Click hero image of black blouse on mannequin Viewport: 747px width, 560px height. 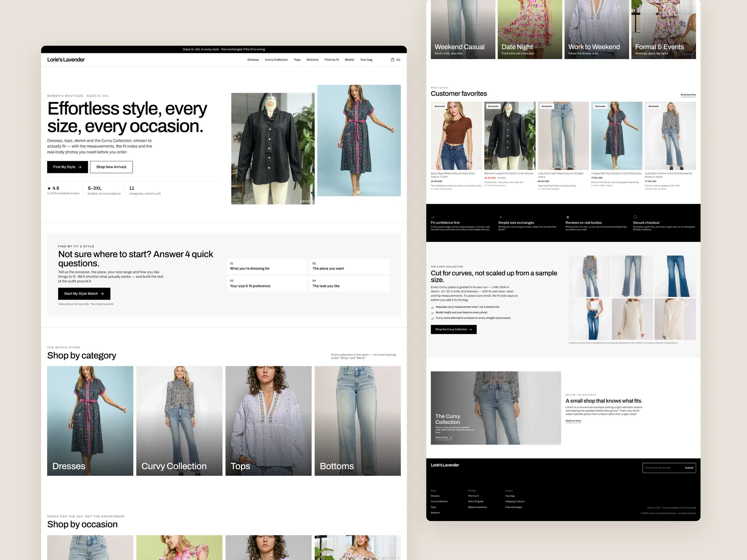(x=273, y=149)
